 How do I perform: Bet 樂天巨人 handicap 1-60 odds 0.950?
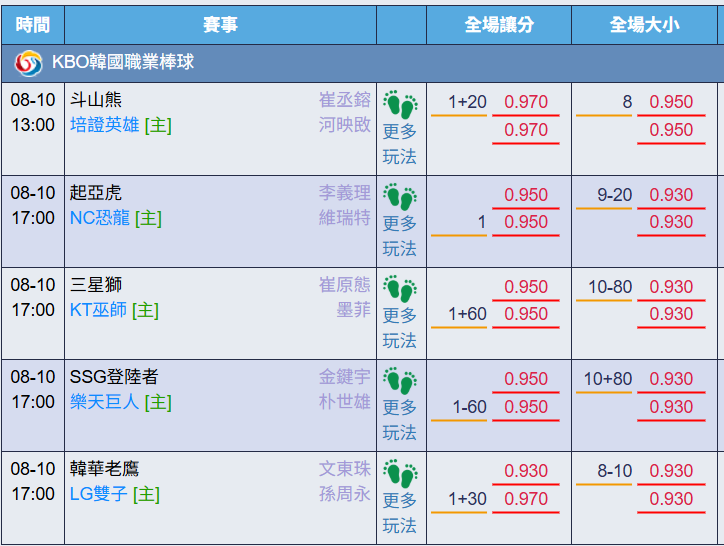pyautogui.click(x=525, y=407)
